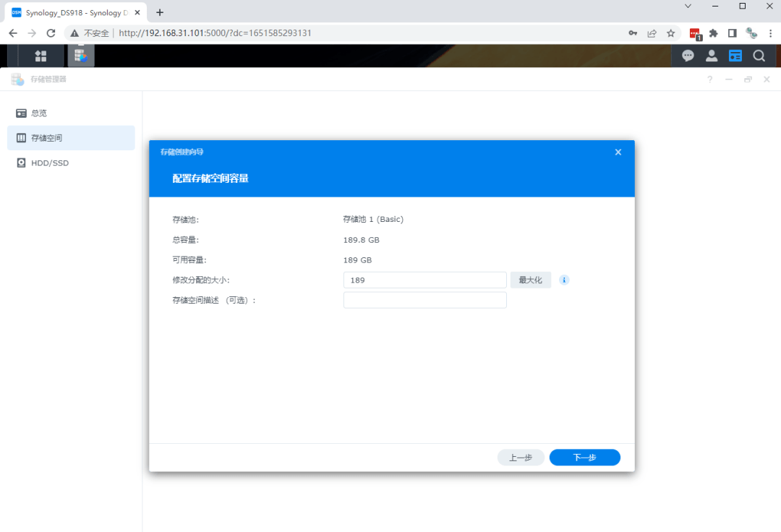Click the info icon beside 最大化
Screen dimensions: 781x532
point(563,280)
